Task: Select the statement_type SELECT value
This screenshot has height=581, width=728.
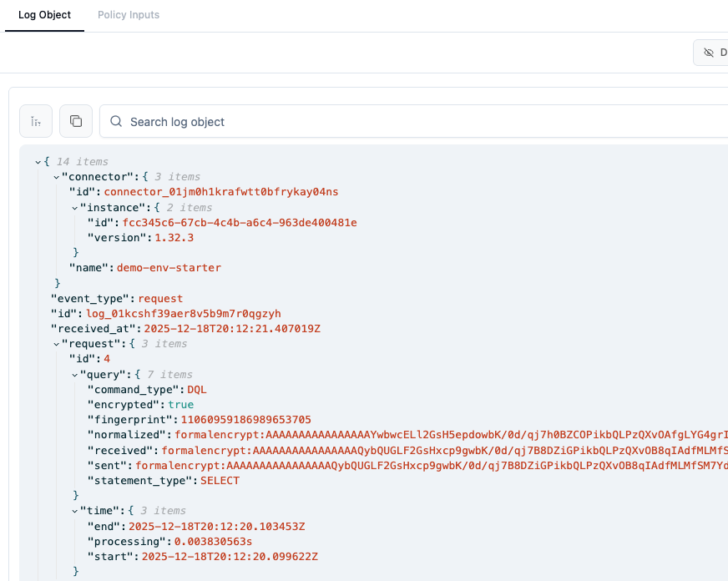Action: [219, 480]
